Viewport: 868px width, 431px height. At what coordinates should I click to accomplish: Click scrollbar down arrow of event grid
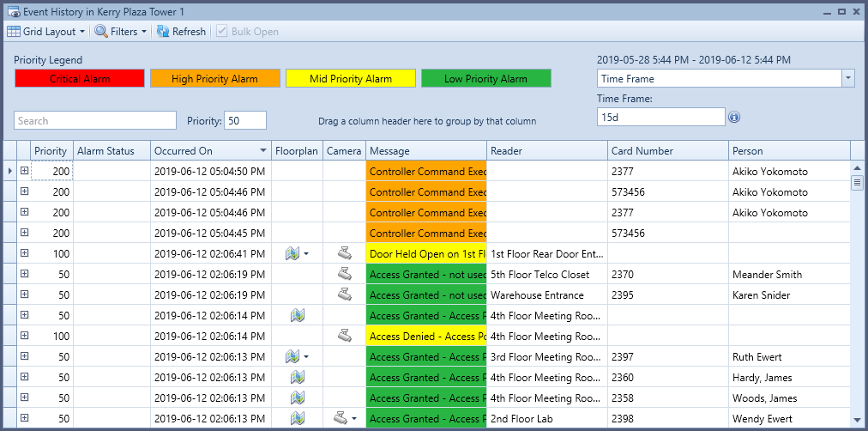[857, 421]
